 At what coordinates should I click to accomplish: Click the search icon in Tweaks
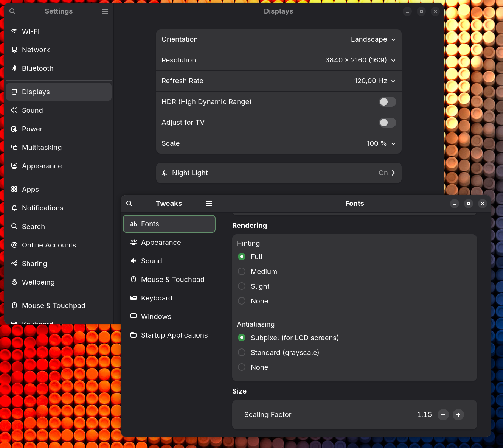coord(129,204)
